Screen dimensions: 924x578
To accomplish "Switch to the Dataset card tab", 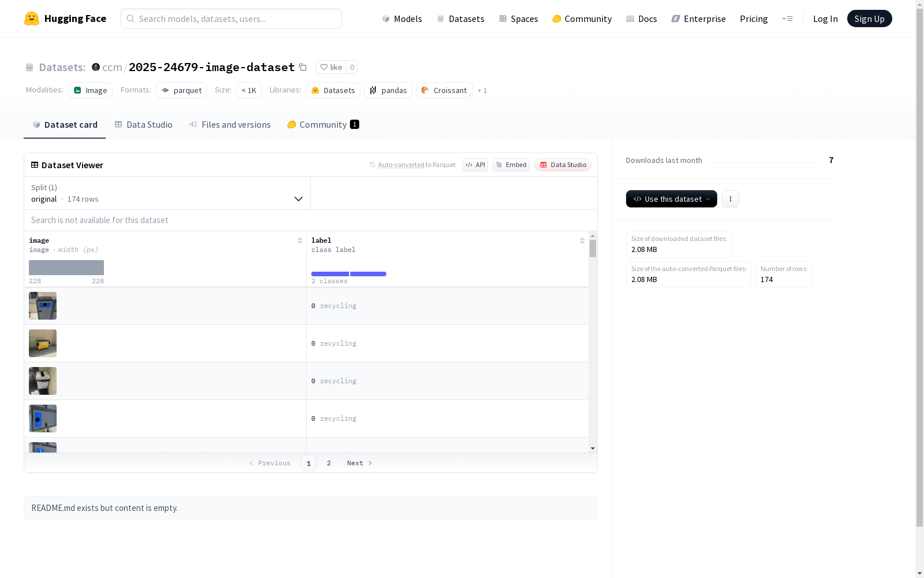I will pyautogui.click(x=65, y=124).
